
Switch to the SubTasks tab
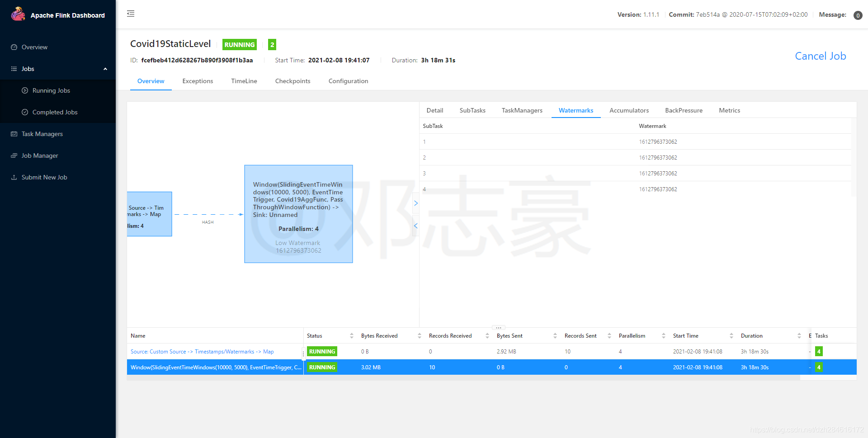pos(472,110)
